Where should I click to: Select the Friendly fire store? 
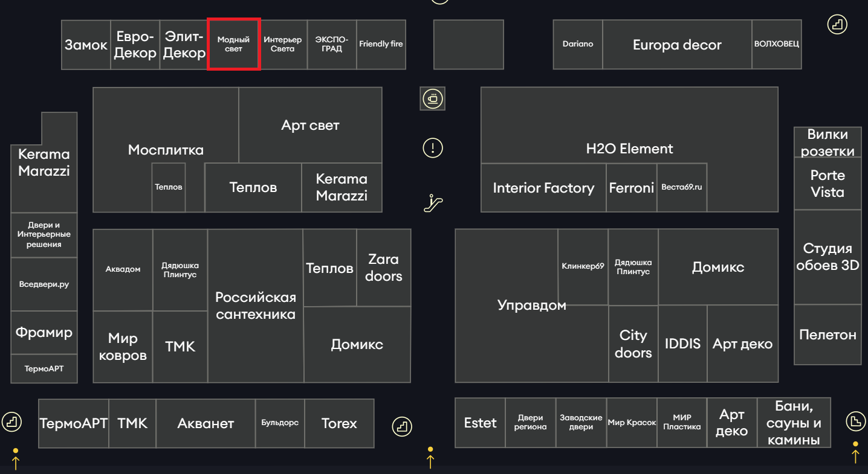pyautogui.click(x=381, y=45)
